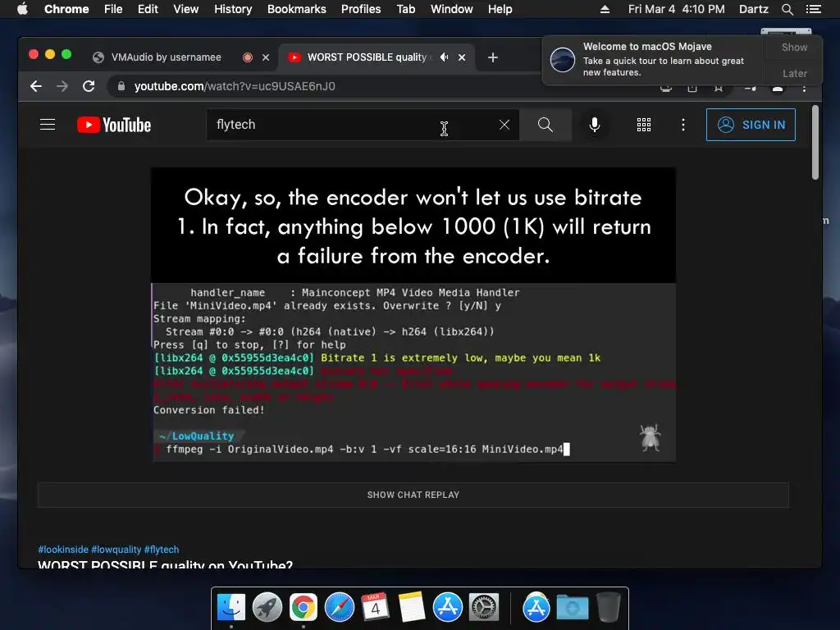
Task: Open the File menu
Action: click(113, 9)
